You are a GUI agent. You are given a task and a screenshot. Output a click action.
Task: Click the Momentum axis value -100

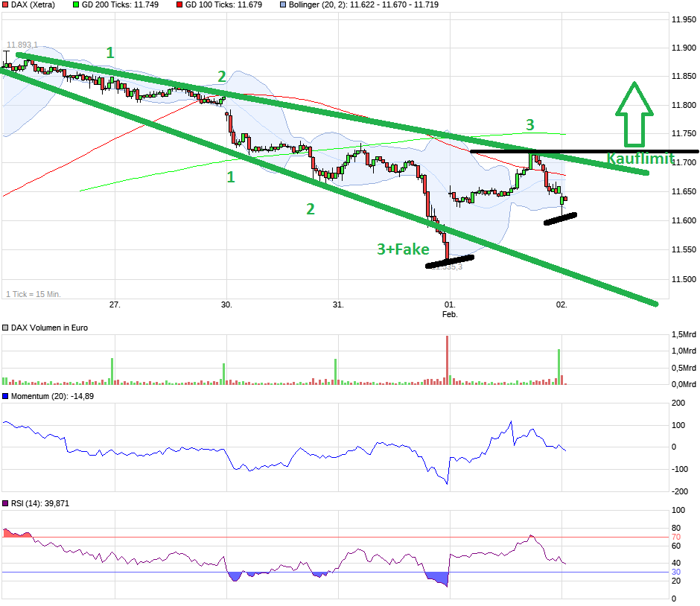pos(680,469)
